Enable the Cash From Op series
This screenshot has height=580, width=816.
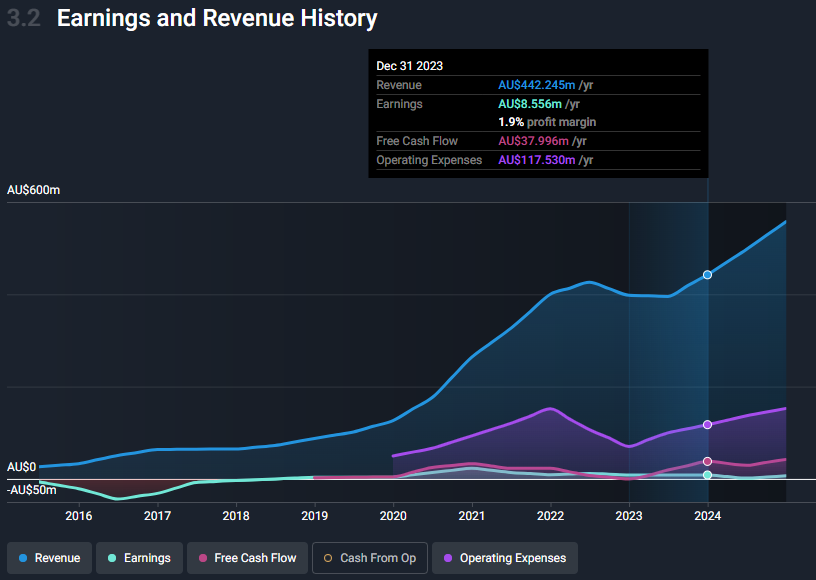(x=370, y=558)
